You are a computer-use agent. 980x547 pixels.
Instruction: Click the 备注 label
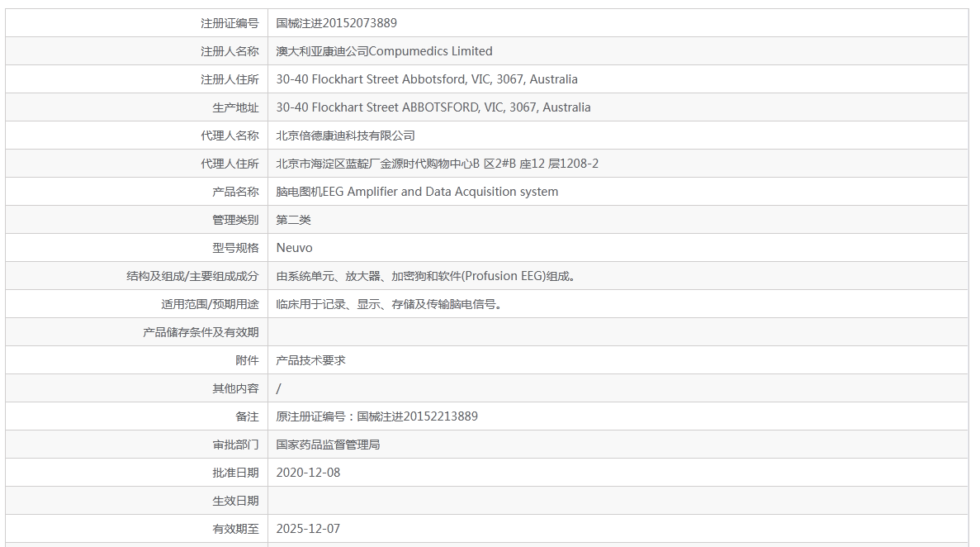click(x=247, y=416)
